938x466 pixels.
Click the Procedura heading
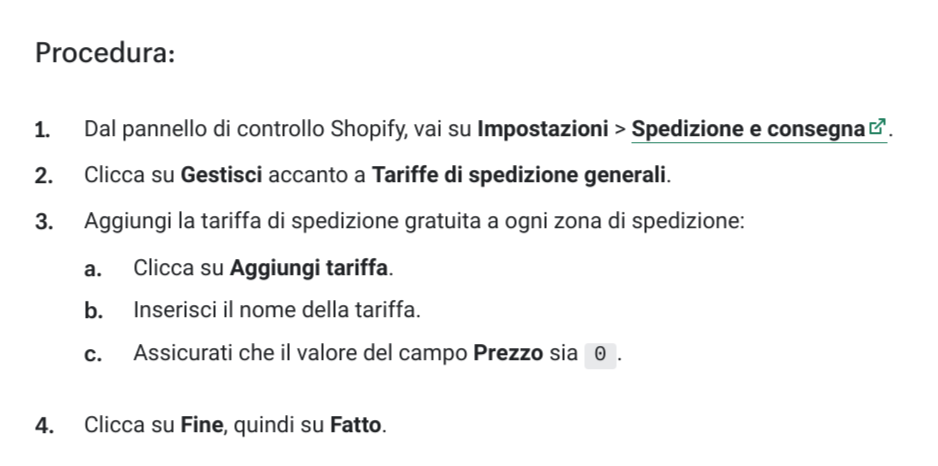[105, 53]
